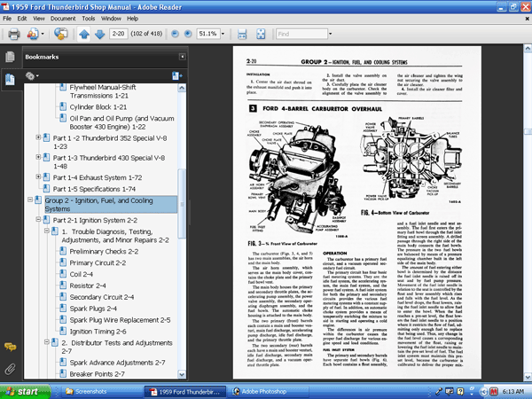Click the scrolling pages view icon
Screen dimensions: 532x399
click(x=242, y=34)
